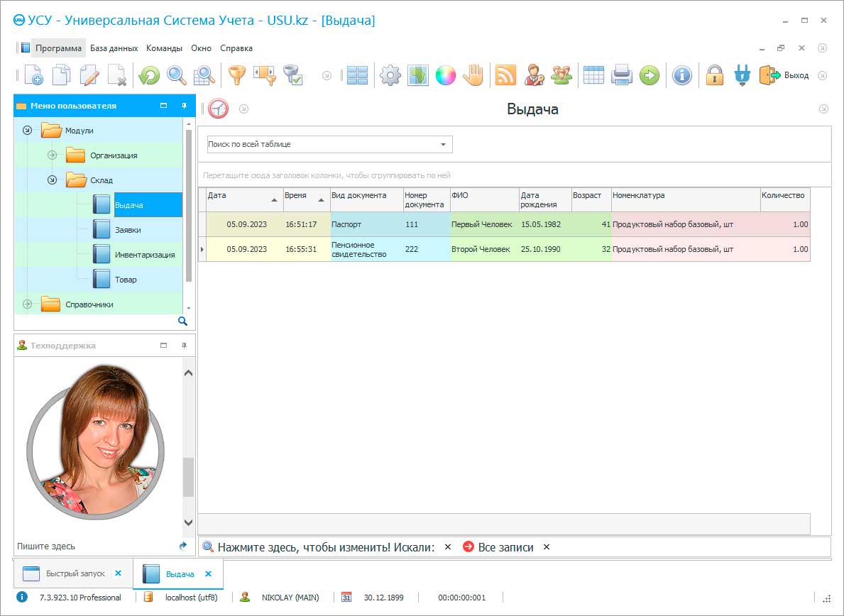This screenshot has height=616, width=844.
Task: Click the edit record pencil icon
Action: click(x=89, y=75)
